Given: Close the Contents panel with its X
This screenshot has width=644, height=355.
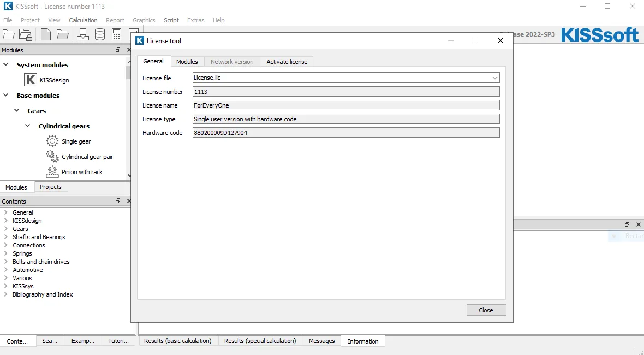Looking at the screenshot, I should coord(129,201).
